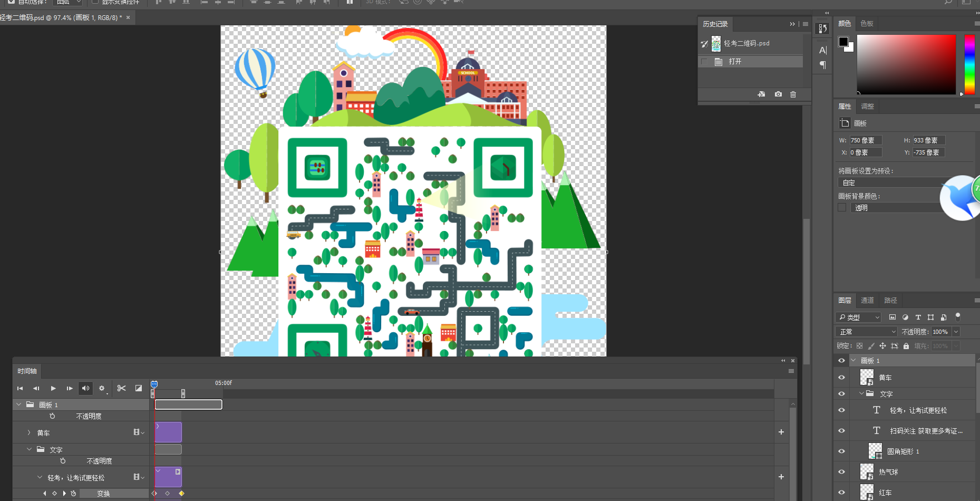Image resolution: width=980 pixels, height=501 pixels.
Task: Filter layers by type layers icon
Action: point(918,317)
